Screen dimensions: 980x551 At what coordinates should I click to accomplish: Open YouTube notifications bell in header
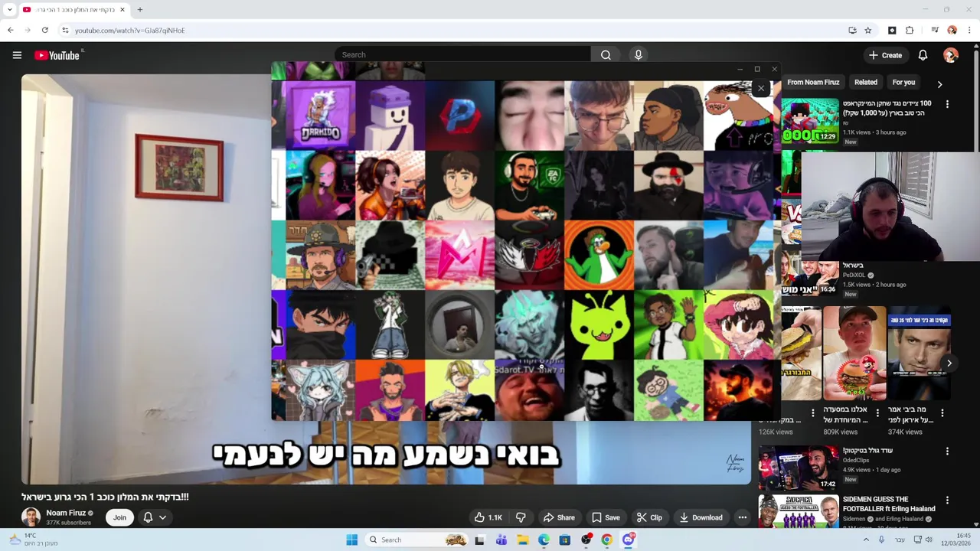(923, 55)
